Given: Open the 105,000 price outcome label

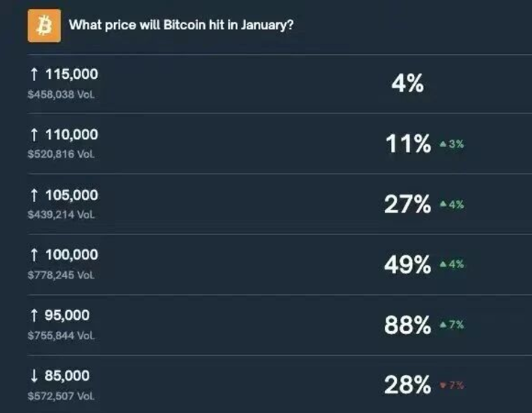Looking at the screenshot, I should pyautogui.click(x=72, y=195).
